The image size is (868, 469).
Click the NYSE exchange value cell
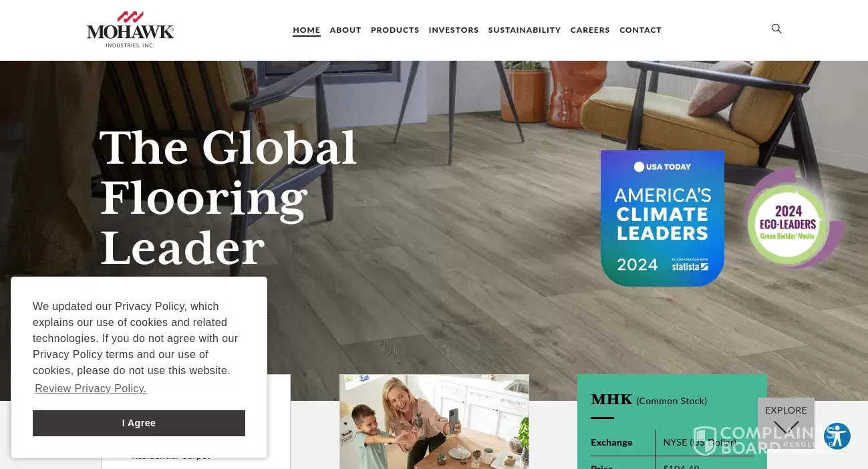tap(700, 442)
